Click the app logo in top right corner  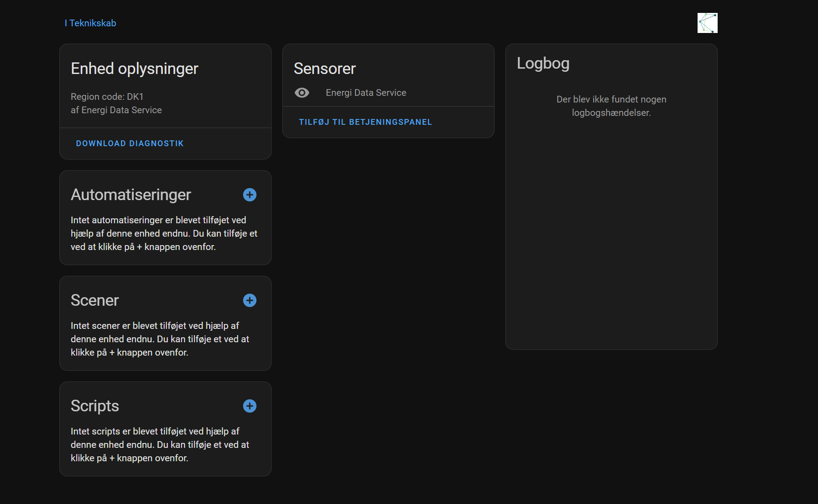(707, 23)
